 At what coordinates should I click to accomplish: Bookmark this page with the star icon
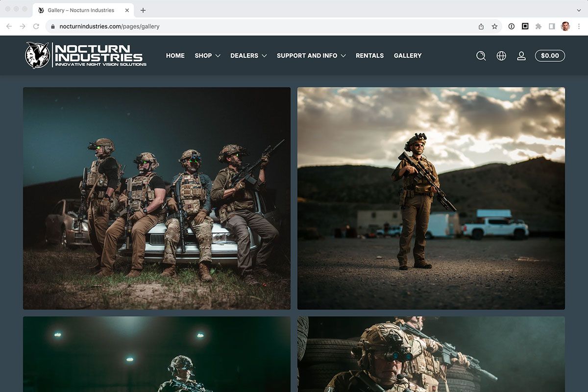point(494,26)
